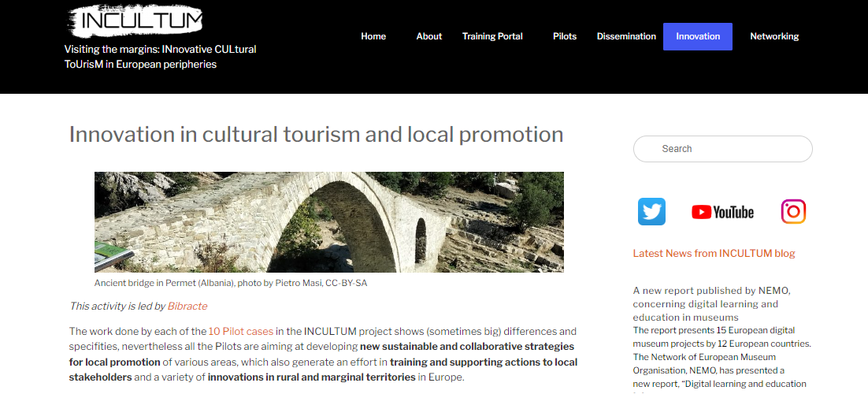Open the Dissemination menu item
The width and height of the screenshot is (868, 394).
pos(626,36)
